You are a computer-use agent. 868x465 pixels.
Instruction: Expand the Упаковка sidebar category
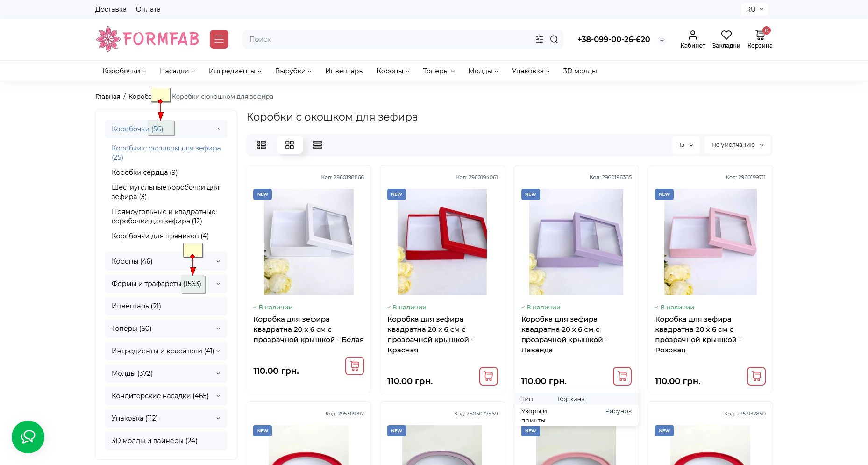tap(218, 418)
